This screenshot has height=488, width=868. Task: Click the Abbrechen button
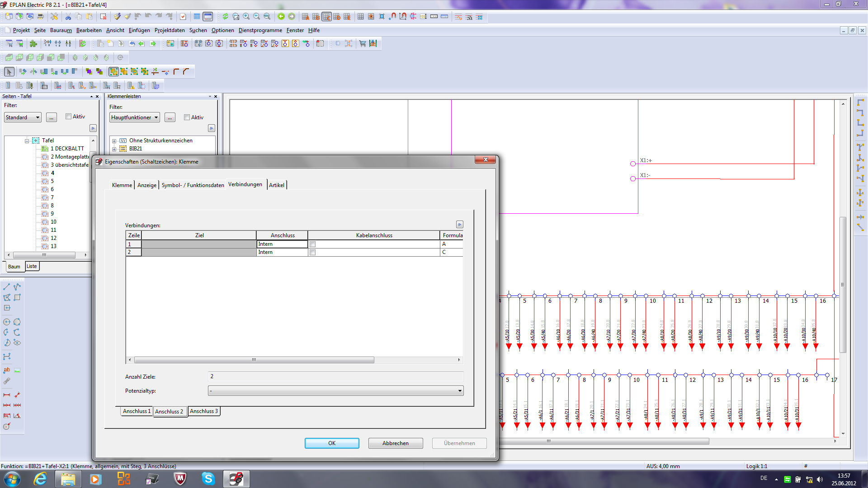coord(396,443)
